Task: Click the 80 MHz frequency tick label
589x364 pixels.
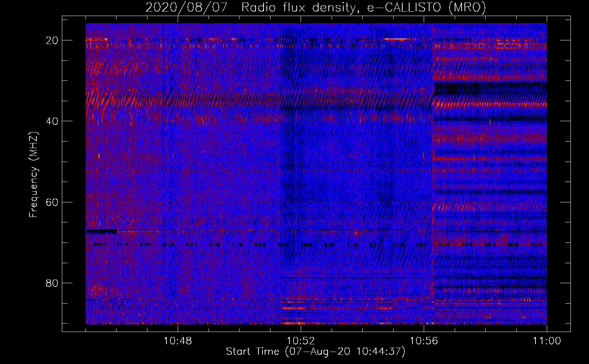Action: coord(52,283)
